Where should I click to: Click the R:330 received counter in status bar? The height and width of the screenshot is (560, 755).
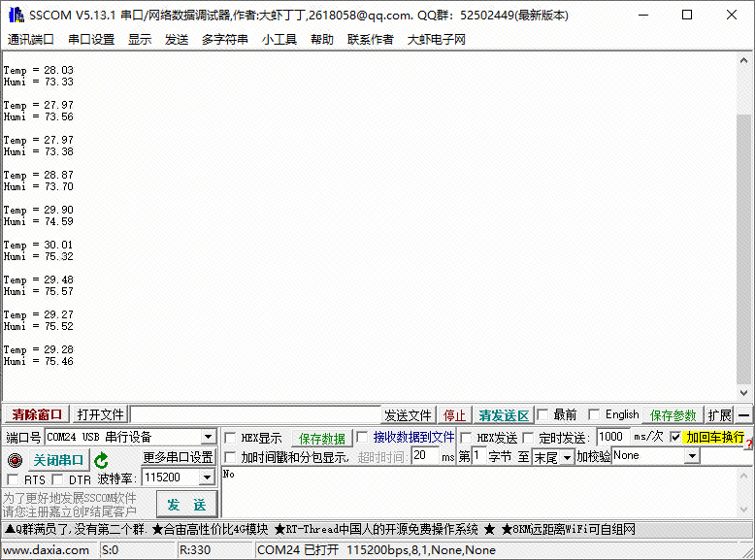click(x=194, y=550)
